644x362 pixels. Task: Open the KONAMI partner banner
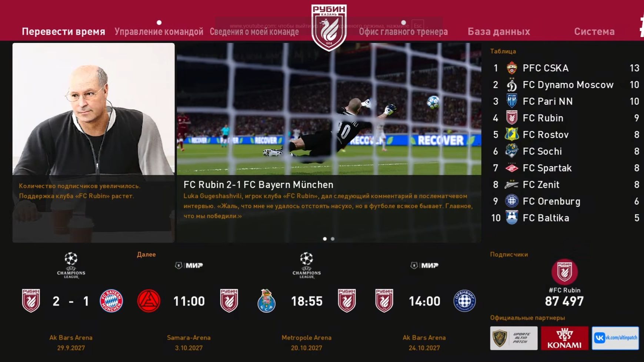[564, 338]
